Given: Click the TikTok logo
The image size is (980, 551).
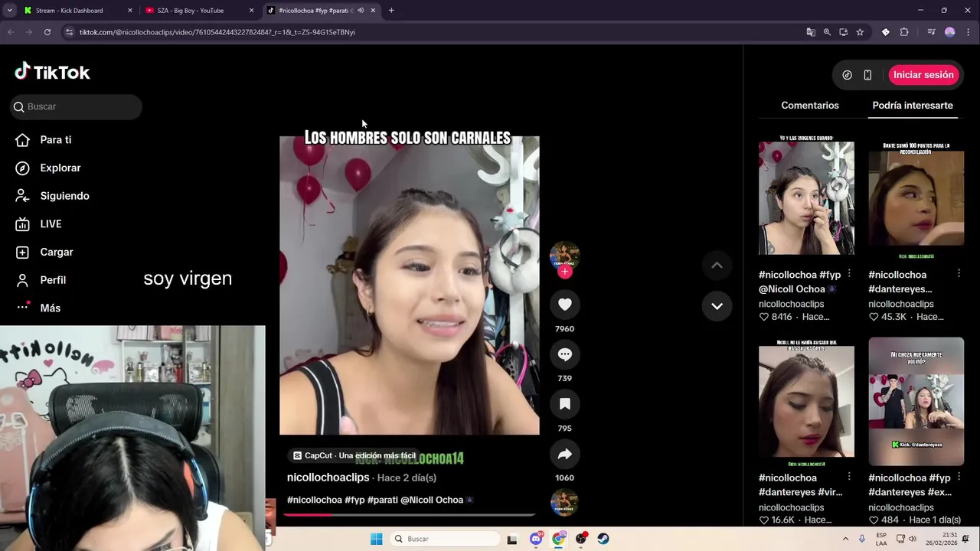Looking at the screenshot, I should (x=52, y=72).
